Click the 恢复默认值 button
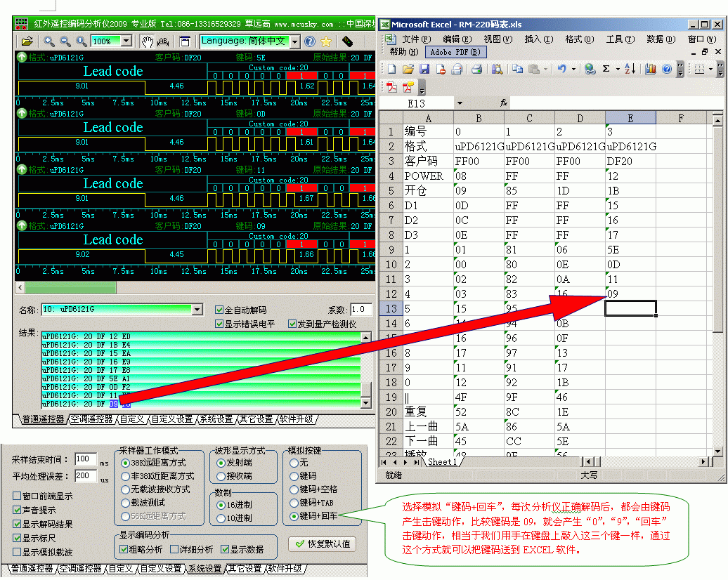728x580 pixels. [322, 544]
